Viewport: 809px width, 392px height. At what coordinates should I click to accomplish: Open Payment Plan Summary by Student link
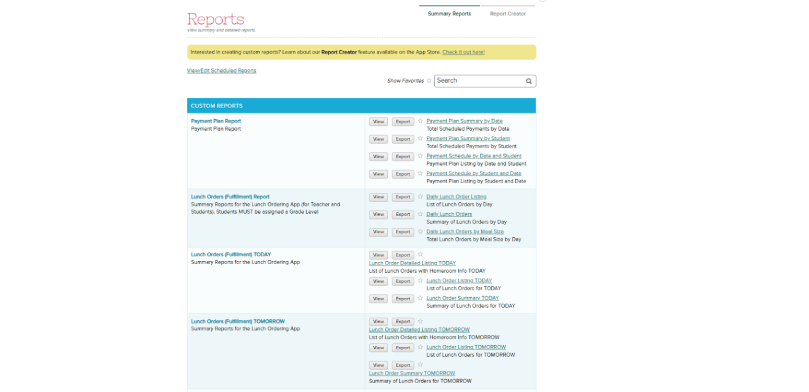pyautogui.click(x=468, y=139)
